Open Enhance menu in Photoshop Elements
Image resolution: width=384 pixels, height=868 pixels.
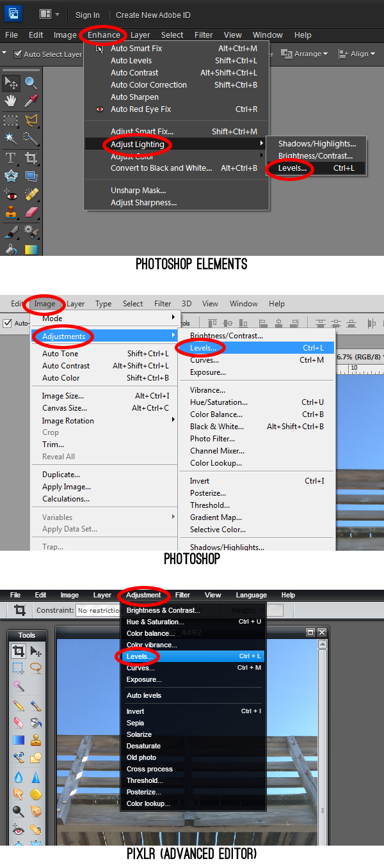[104, 35]
